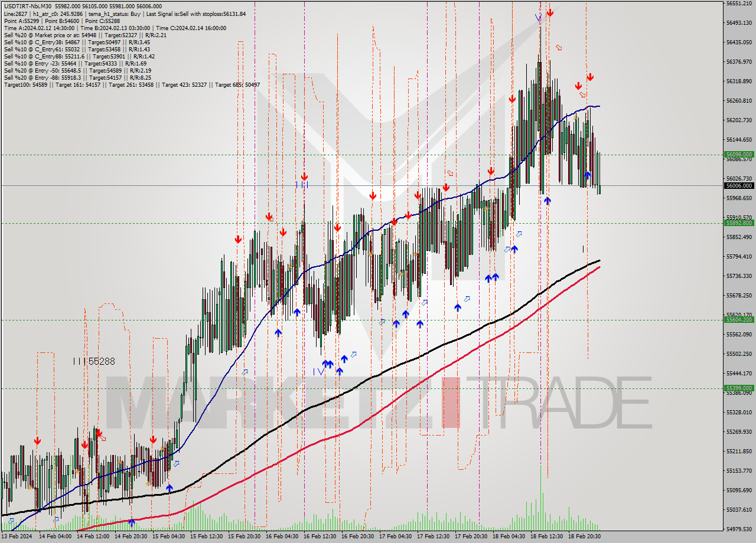Select the 'Target100: 54589' targets summary line

pyautogui.click(x=132, y=84)
